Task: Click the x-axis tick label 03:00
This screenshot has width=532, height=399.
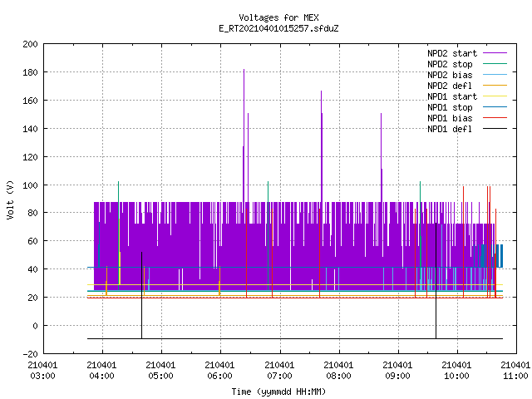Action: point(42,376)
